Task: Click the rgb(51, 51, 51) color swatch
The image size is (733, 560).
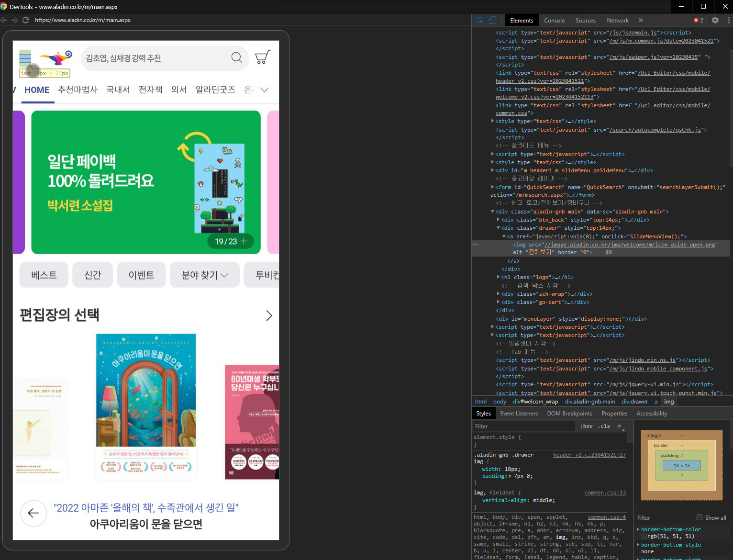Action: point(644,536)
